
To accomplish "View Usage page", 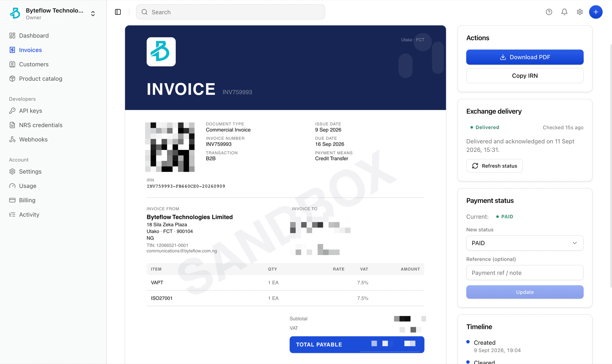I will pyautogui.click(x=53, y=186).
